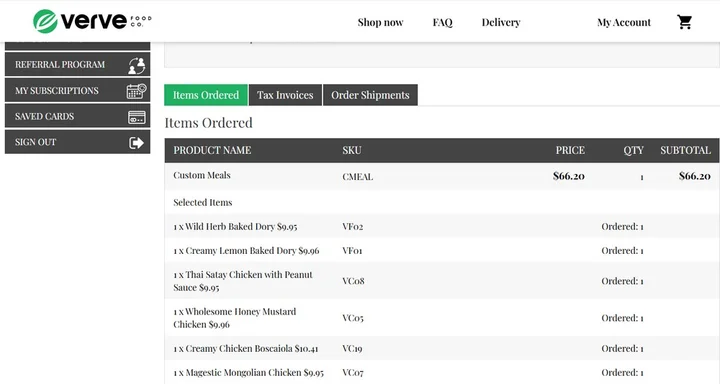Click the Referral Program people icon
The height and width of the screenshot is (384, 720).
pos(136,65)
